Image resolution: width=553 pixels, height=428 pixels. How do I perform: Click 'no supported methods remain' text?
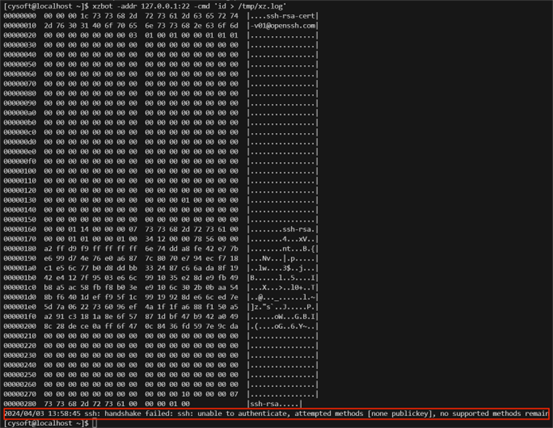click(x=495, y=414)
